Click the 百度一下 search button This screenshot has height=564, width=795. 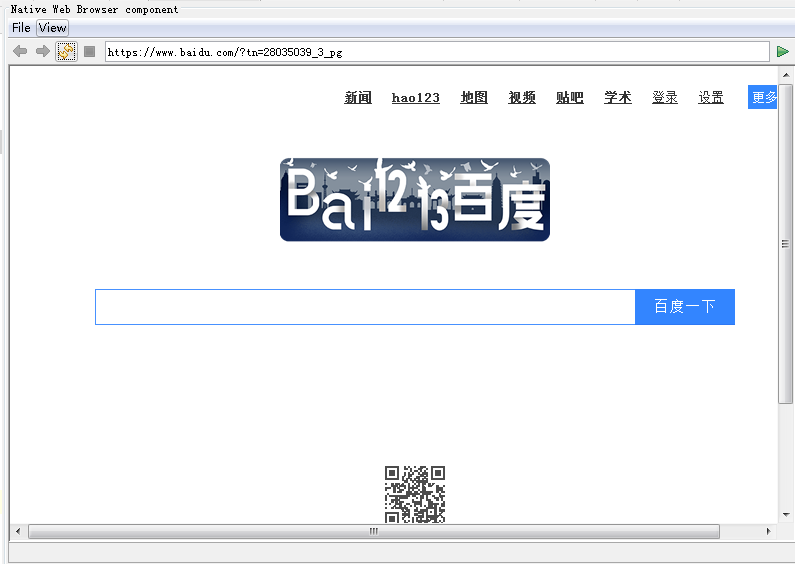coord(685,307)
